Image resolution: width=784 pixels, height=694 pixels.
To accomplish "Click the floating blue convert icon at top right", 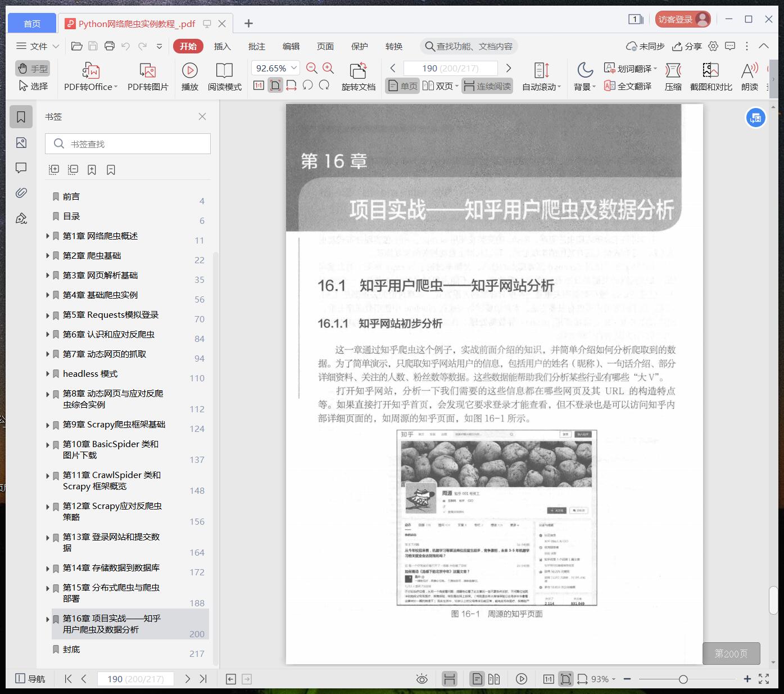I will tap(755, 118).
